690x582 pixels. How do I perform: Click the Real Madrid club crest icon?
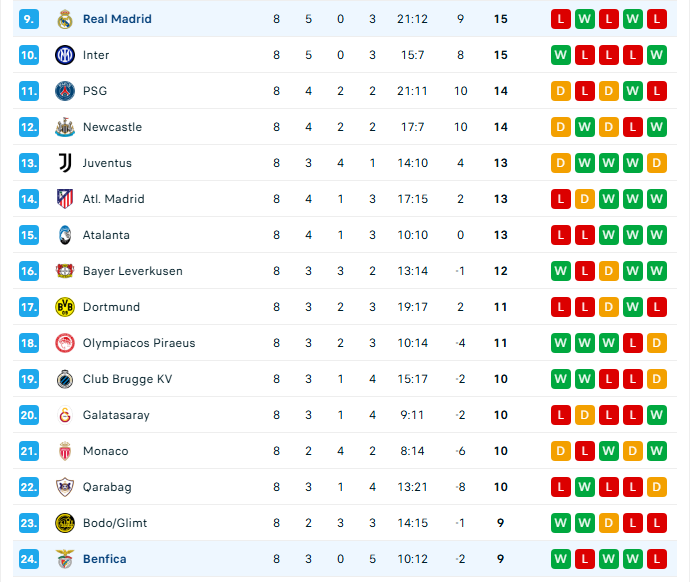[65, 19]
